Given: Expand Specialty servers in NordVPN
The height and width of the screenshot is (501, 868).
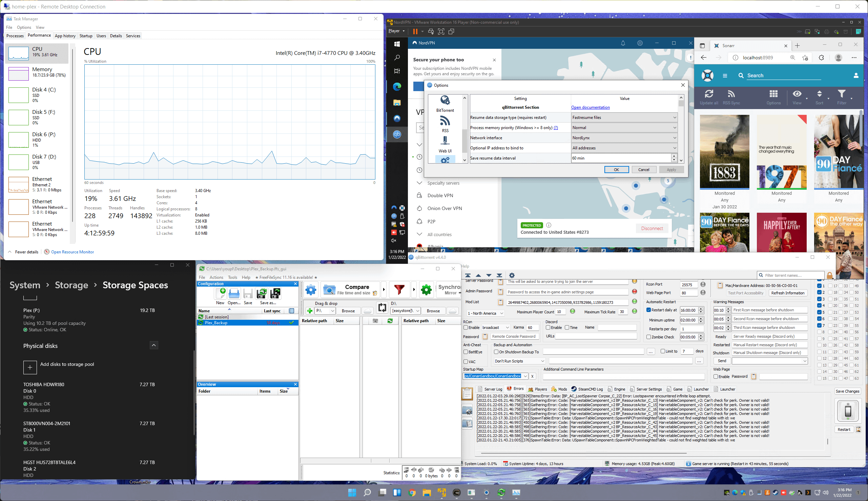Looking at the screenshot, I should point(419,183).
